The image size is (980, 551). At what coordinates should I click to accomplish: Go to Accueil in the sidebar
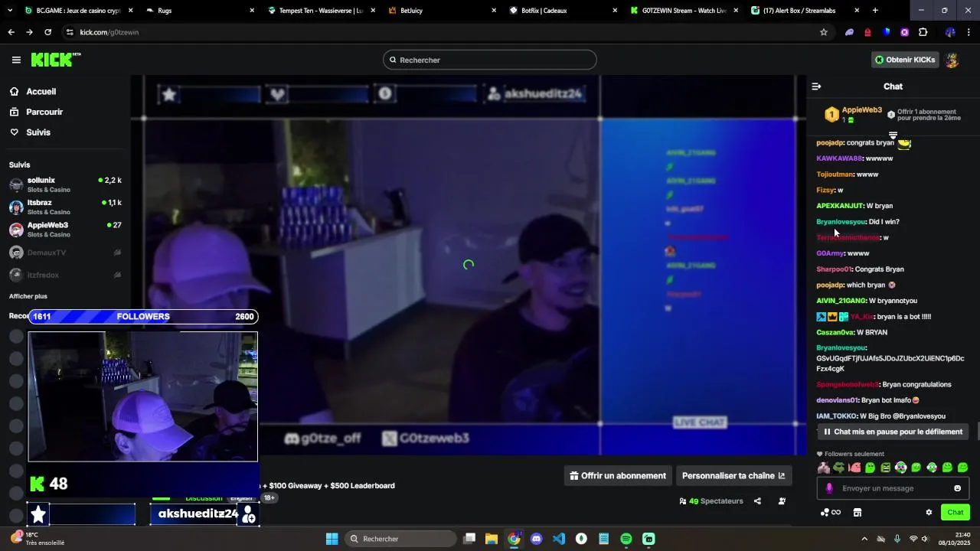tap(41, 91)
